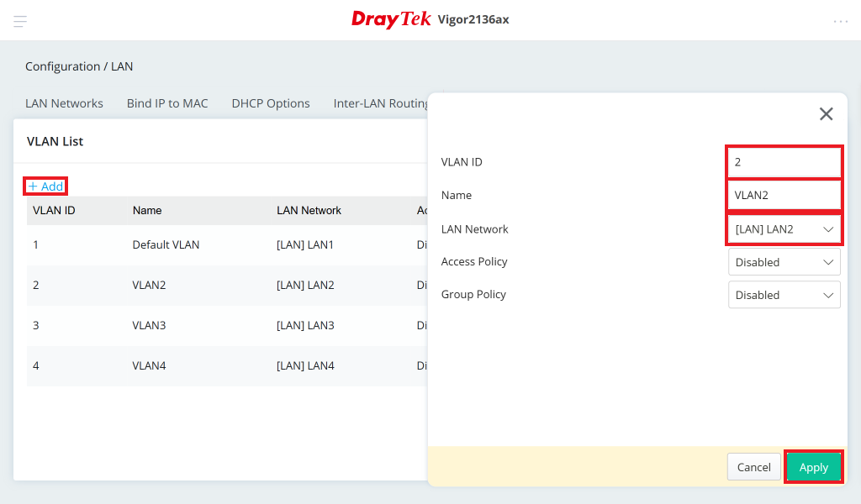861x504 pixels.
Task: Select the VLAN4 row in the list
Action: point(149,365)
